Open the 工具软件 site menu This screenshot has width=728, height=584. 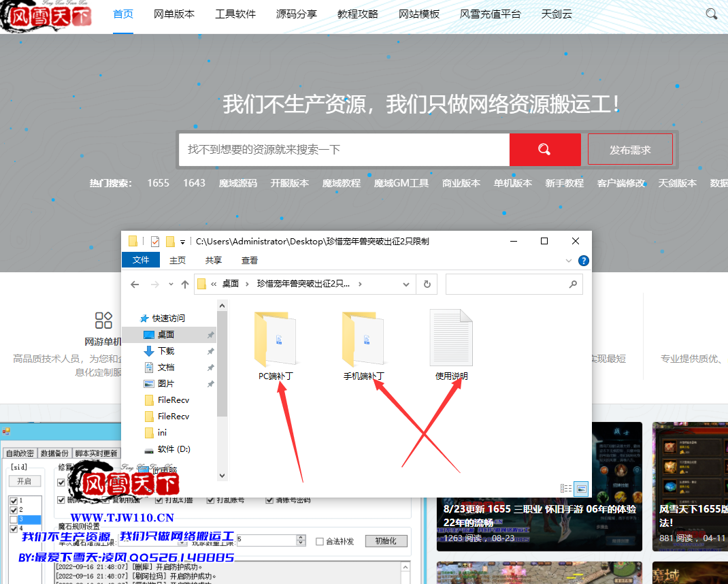pyautogui.click(x=235, y=14)
